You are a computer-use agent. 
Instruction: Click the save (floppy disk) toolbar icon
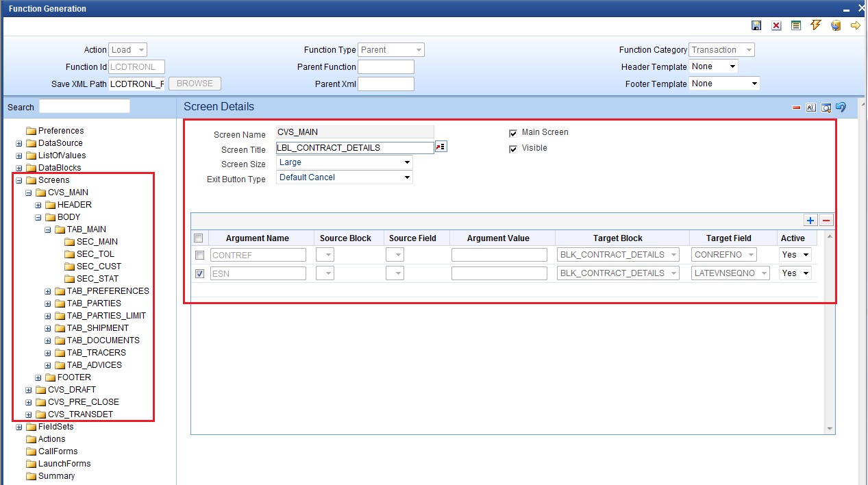click(x=756, y=25)
